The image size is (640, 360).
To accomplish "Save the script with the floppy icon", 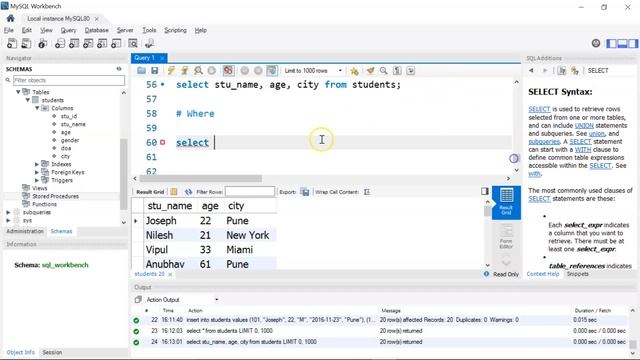I will point(154,71).
